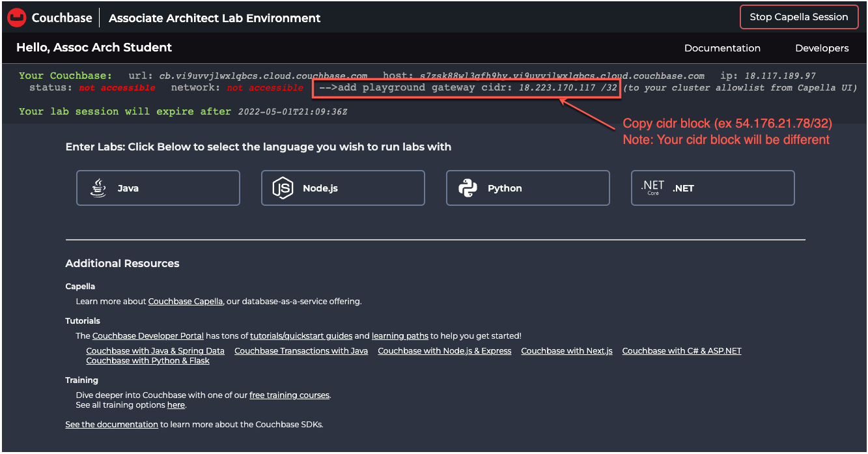This screenshot has width=868, height=454.
Task: Click the 'Your Couchbase:' label
Action: pyautogui.click(x=65, y=76)
